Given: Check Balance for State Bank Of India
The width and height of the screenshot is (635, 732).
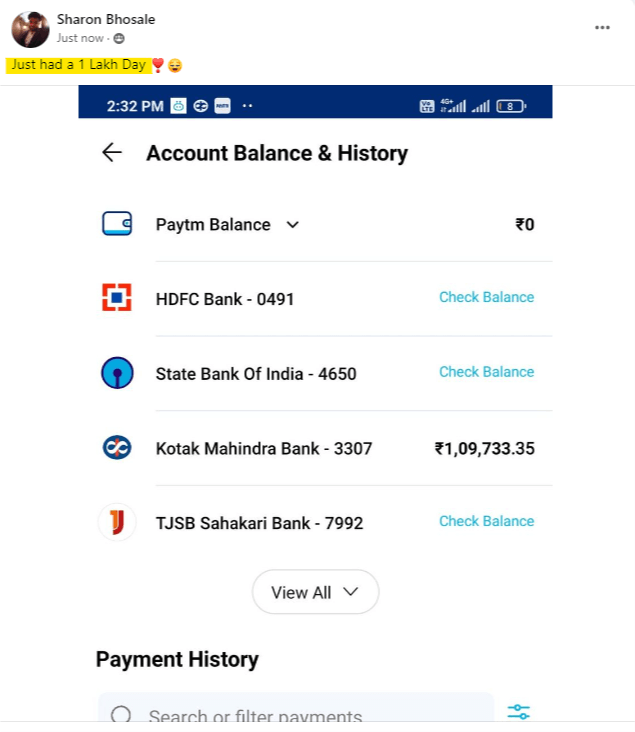Looking at the screenshot, I should [486, 372].
